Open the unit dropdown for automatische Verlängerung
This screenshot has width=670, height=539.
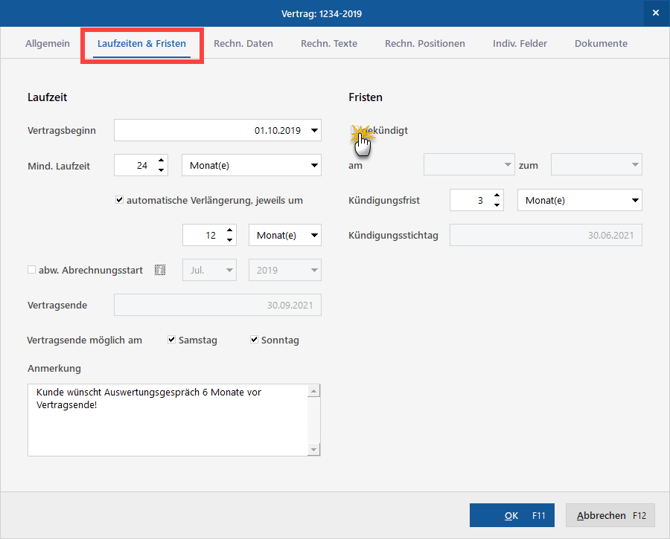[314, 236]
